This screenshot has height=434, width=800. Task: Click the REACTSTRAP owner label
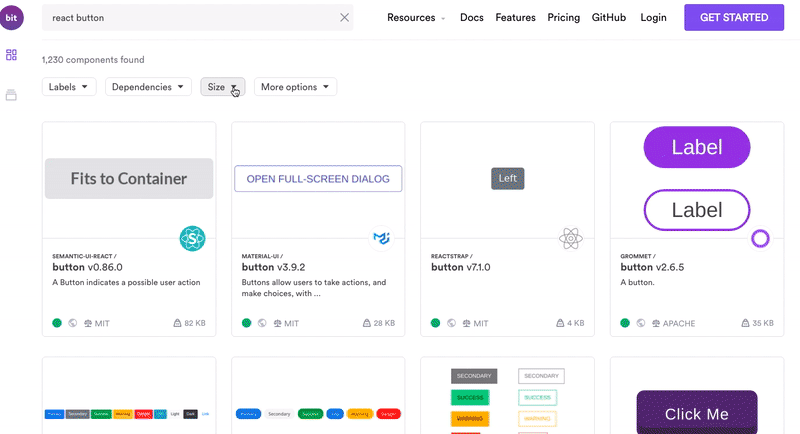coord(452,256)
